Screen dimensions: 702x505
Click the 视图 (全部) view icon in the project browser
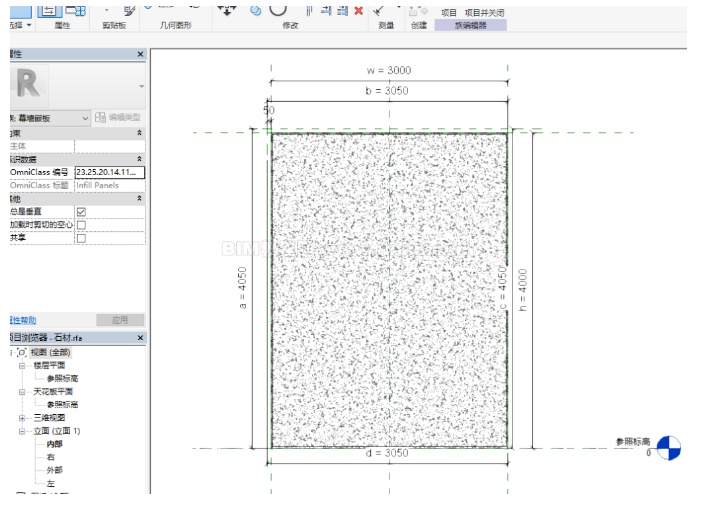21,353
